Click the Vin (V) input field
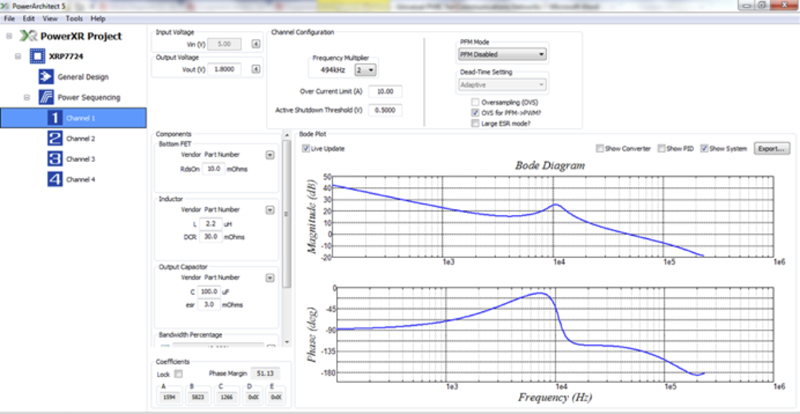This screenshot has height=414, width=800. 224,44
